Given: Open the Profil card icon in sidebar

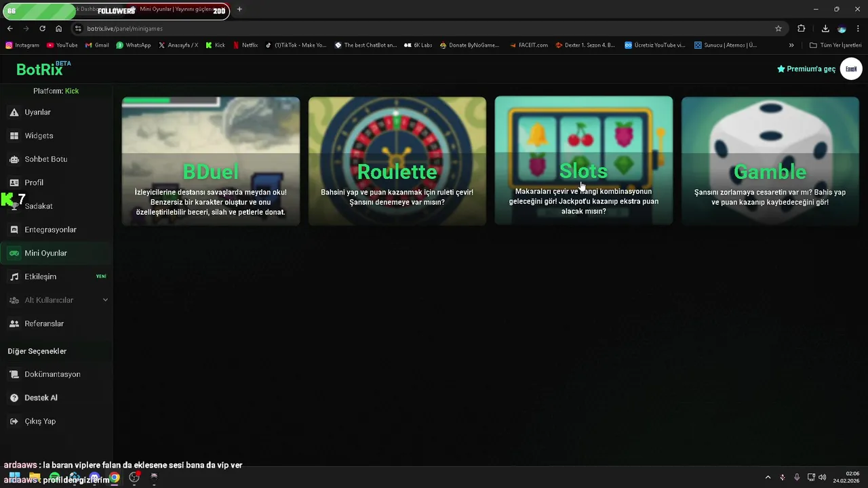Looking at the screenshot, I should [x=14, y=183].
